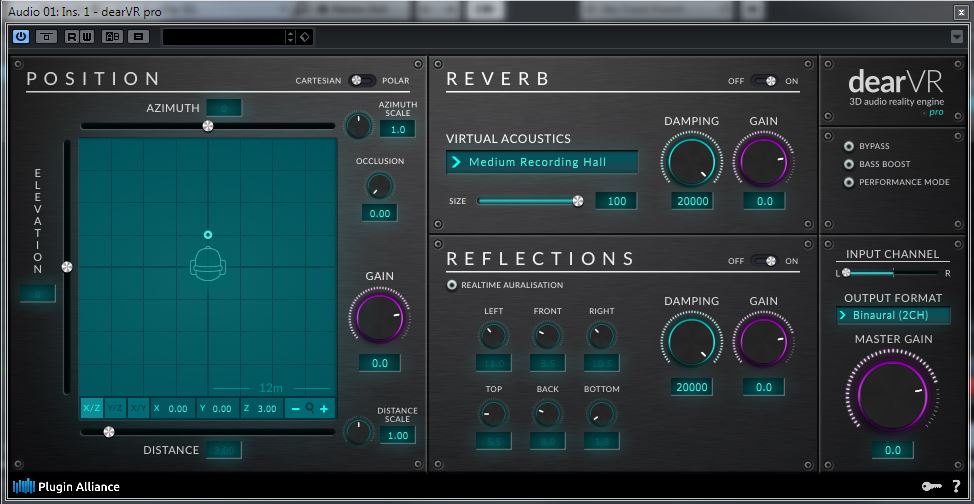This screenshot has width=974, height=504.
Task: Open Virtual Acoustics Medium Recording Hall dropdown
Action: [542, 162]
